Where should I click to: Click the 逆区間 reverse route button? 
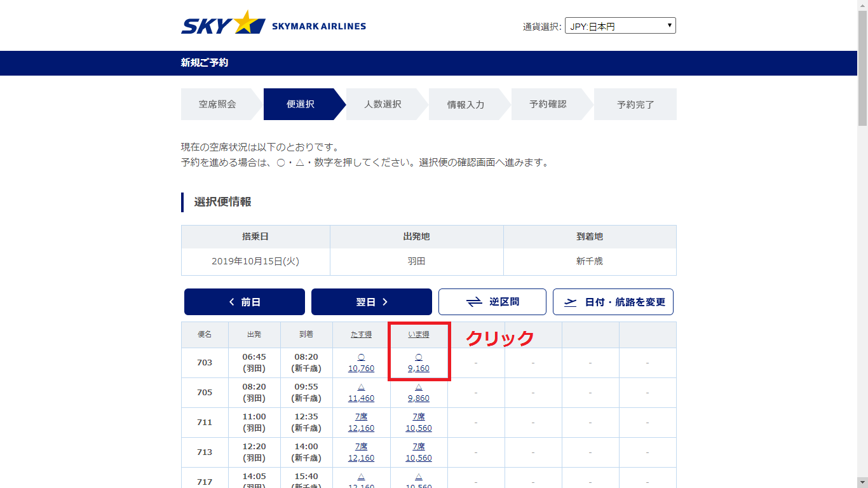coord(492,302)
